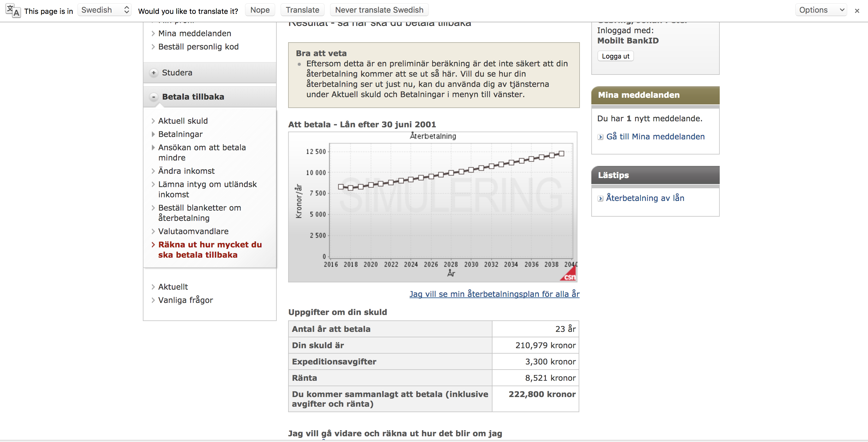Screen dimensions: 868x442
Task: Click chevron icon beside Aktuellt
Action: (153, 287)
